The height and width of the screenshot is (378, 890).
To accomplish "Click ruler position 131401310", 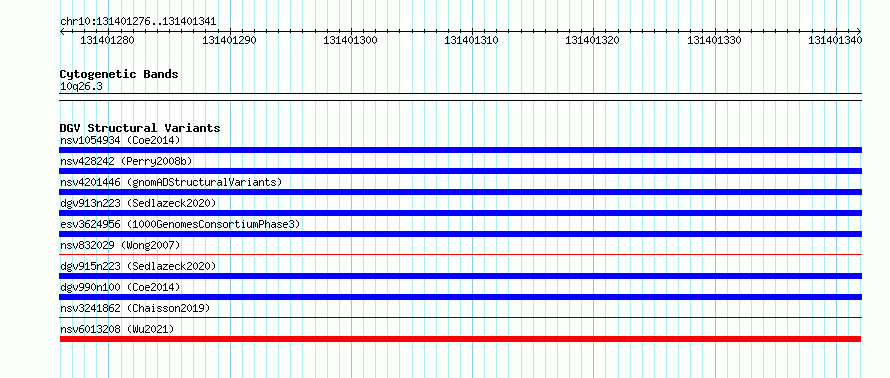I will 472,40.
